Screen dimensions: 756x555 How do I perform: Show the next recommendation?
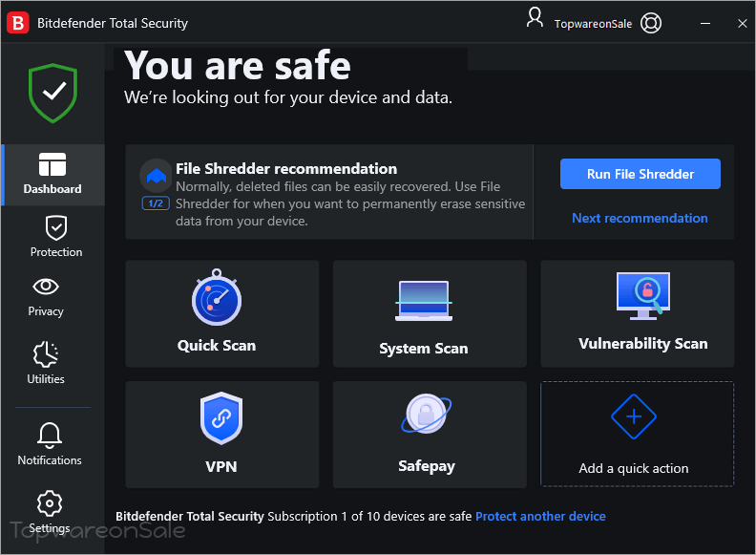tap(640, 218)
